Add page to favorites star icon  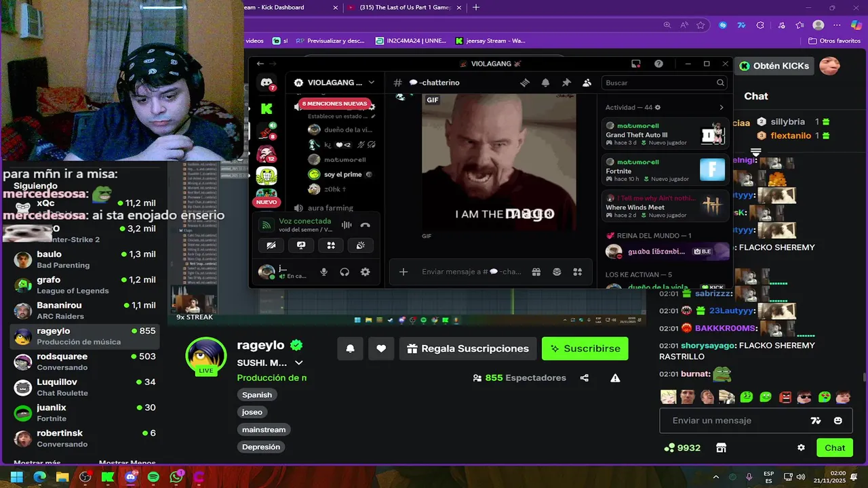(701, 25)
